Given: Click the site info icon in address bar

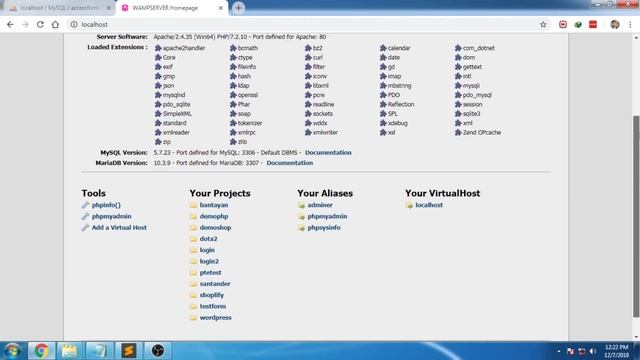Looking at the screenshot, I should point(74,24).
